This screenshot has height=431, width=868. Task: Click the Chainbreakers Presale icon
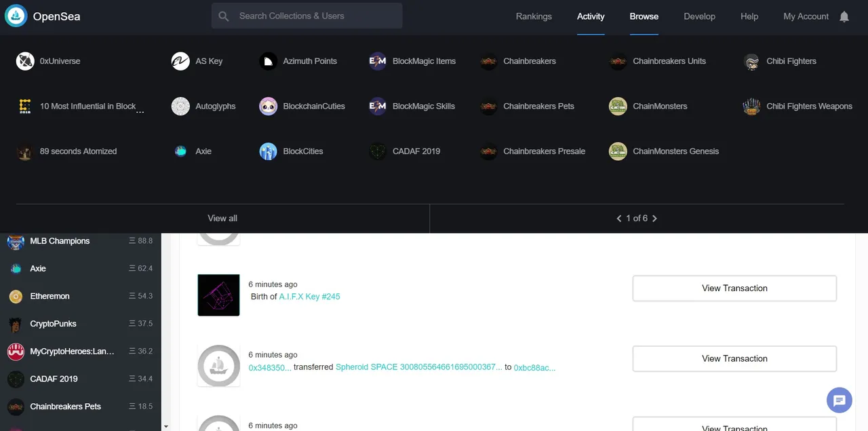click(488, 151)
